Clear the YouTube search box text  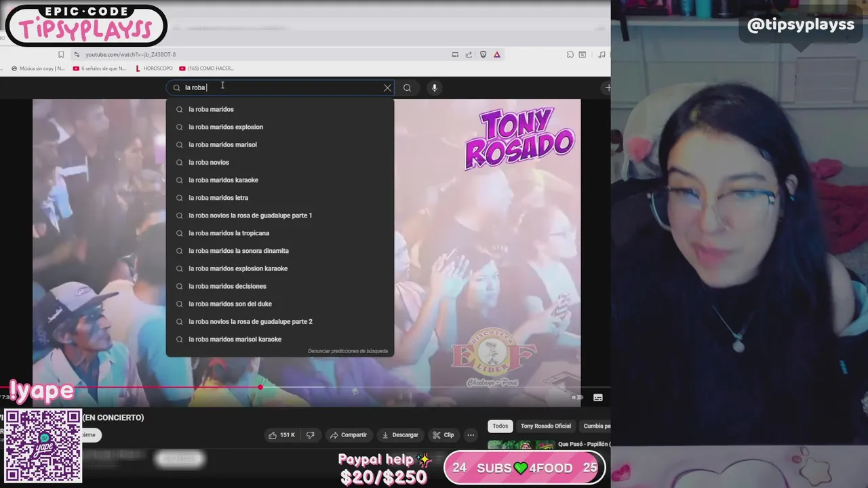pos(387,87)
